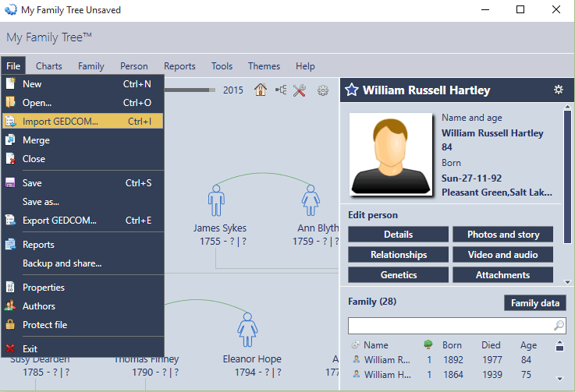
Task: Click the James Sykes name label
Action: point(220,228)
